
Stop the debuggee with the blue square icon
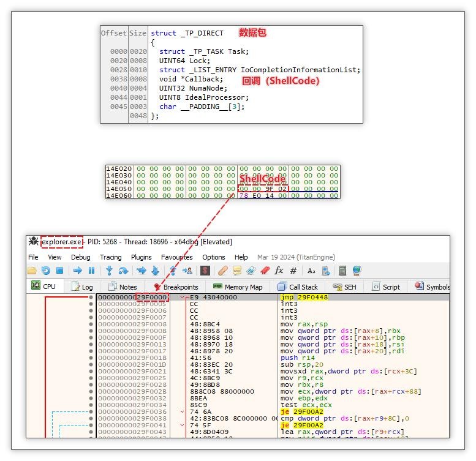(60, 271)
